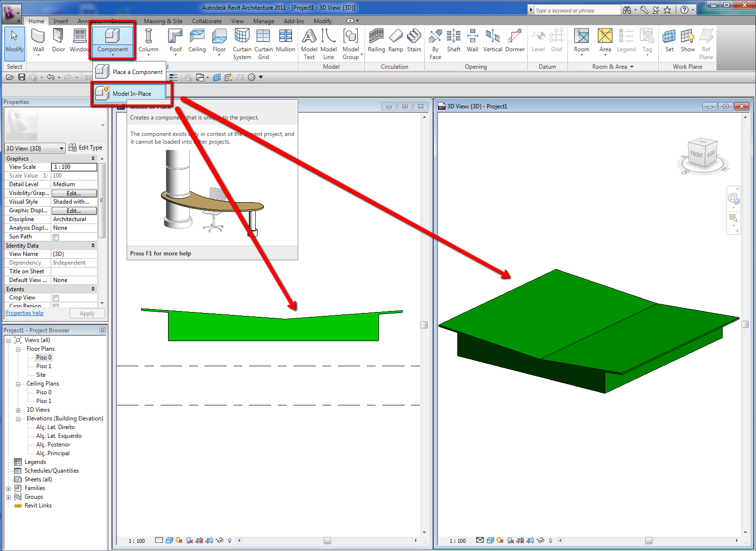Screen dimensions: 756x551
Task: Open file from Quick Access toolbar
Action: (x=10, y=77)
